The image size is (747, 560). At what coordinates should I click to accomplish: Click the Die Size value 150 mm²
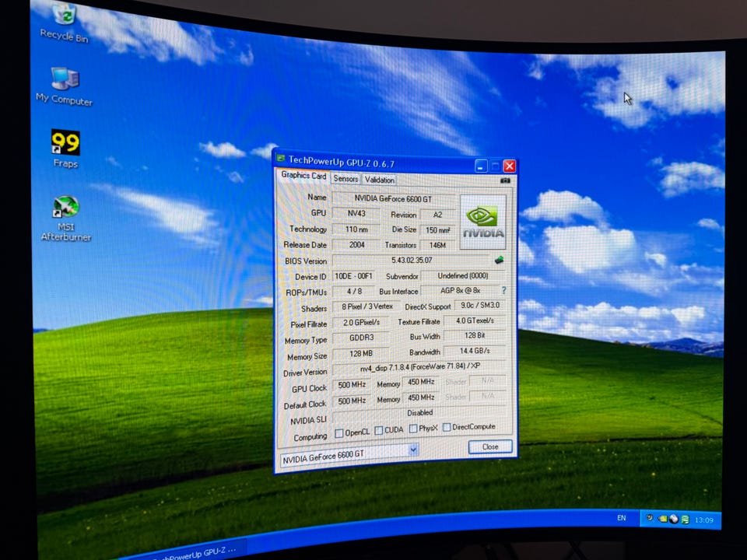click(437, 230)
